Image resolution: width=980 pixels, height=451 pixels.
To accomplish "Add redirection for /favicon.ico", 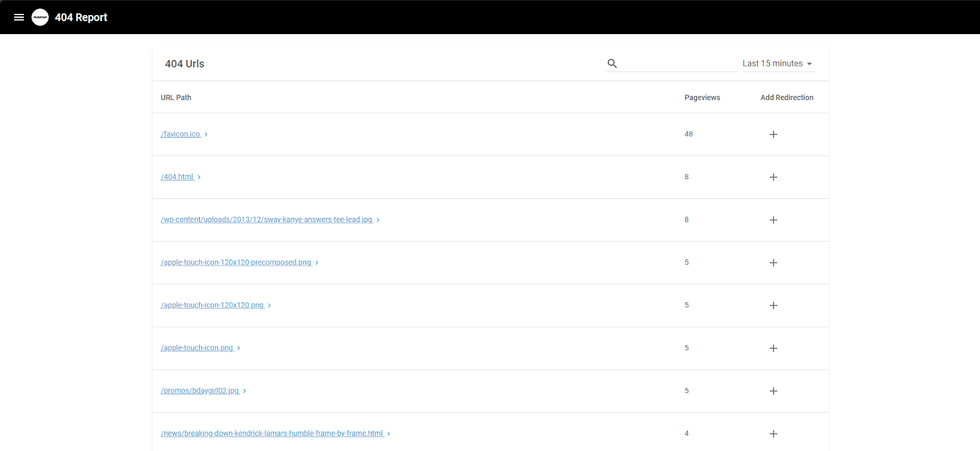I will pos(773,134).
